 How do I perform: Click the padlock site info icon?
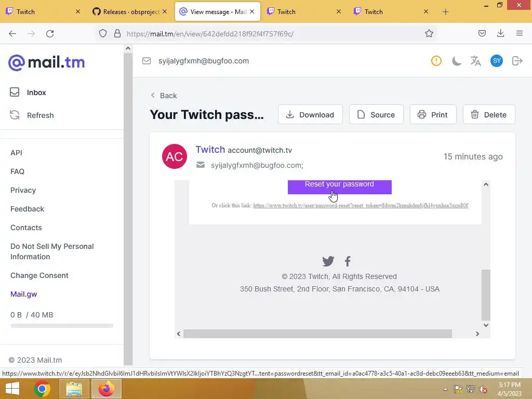click(x=117, y=33)
